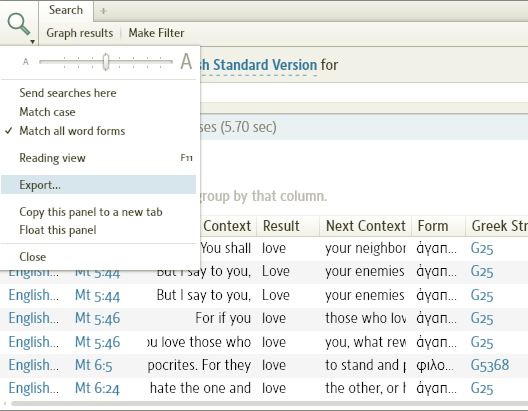The height and width of the screenshot is (411, 528).
Task: Switch to the Search tab
Action: tap(66, 10)
